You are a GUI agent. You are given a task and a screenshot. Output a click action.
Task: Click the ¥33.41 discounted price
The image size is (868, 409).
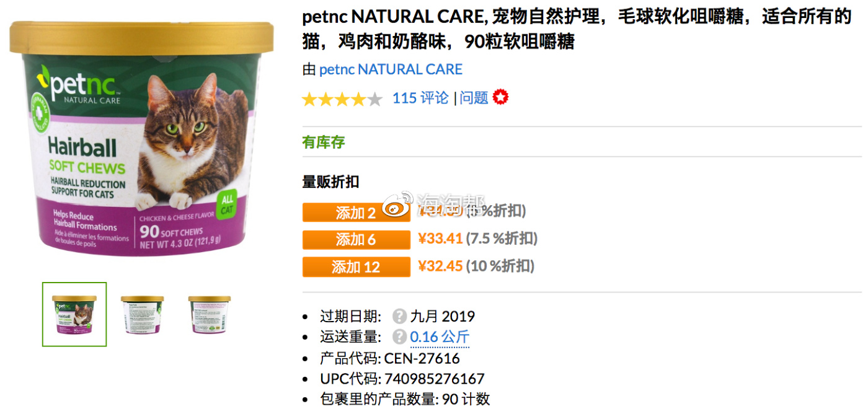[440, 239]
